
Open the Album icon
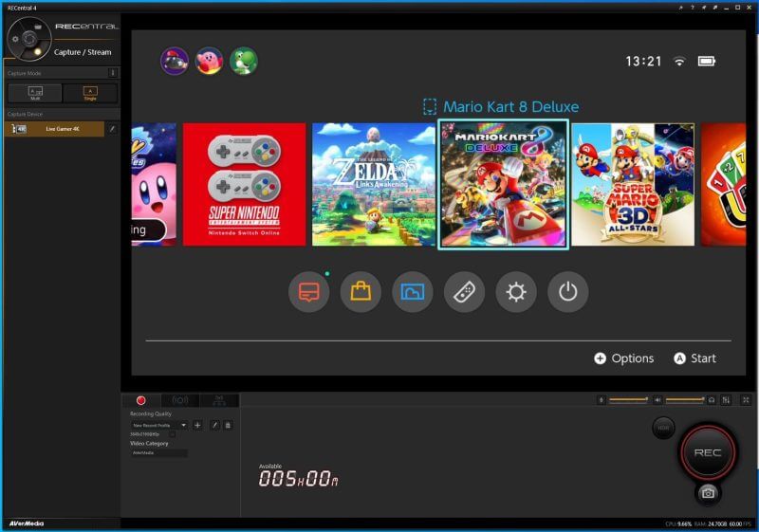tap(413, 292)
